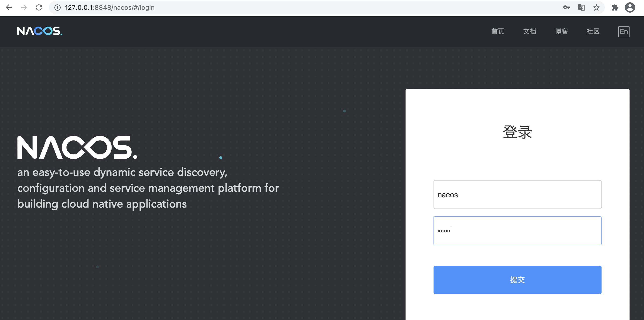Reload the Nacos login page
644x320 pixels.
(x=39, y=7)
